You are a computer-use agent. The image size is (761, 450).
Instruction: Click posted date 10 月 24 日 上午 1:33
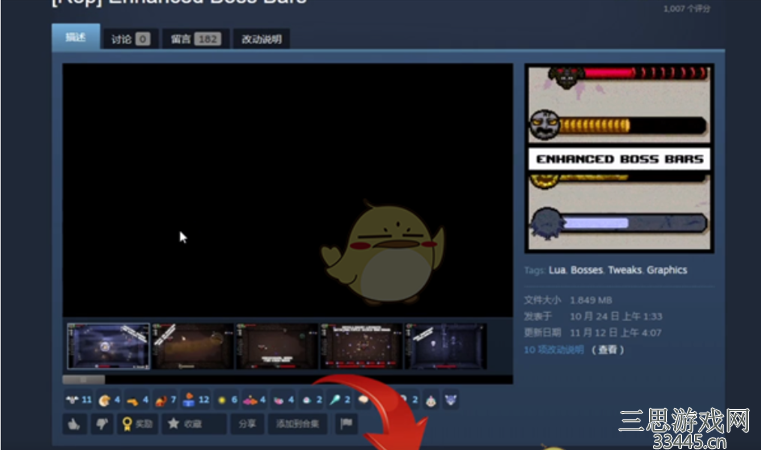tap(616, 317)
